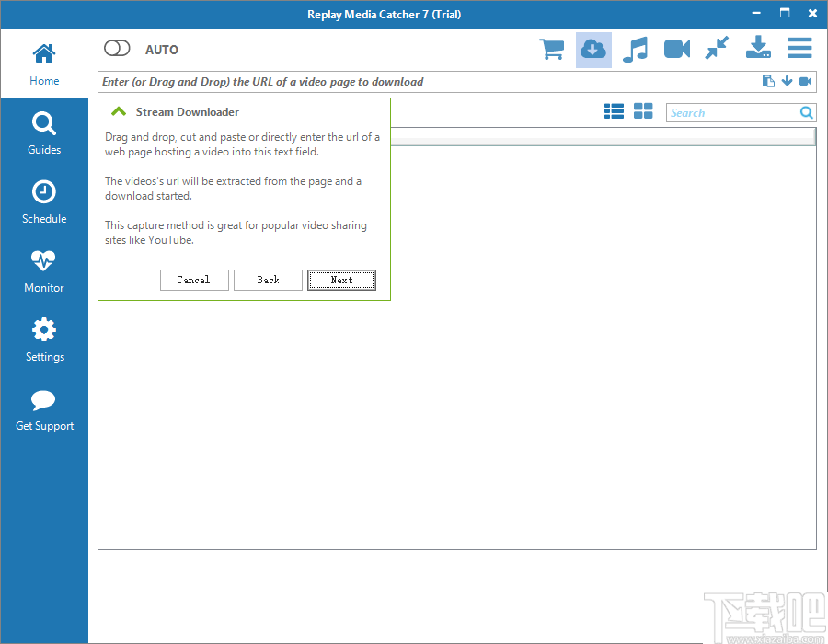This screenshot has width=828, height=644.
Task: Toggle the AUTO capture switch
Action: tap(117, 49)
